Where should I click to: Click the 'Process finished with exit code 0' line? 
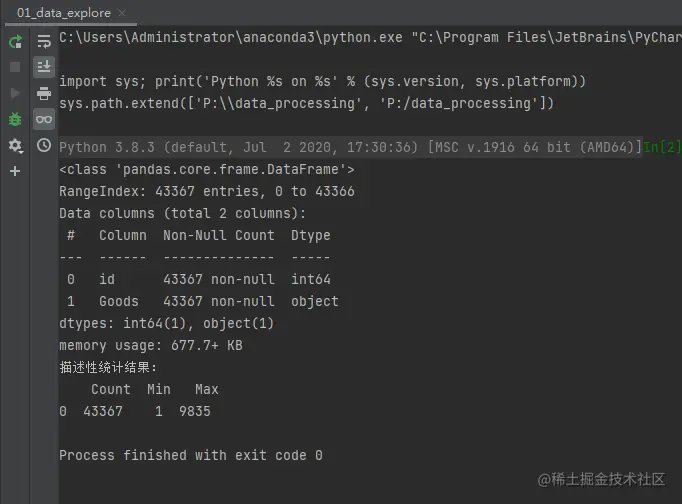(190, 455)
